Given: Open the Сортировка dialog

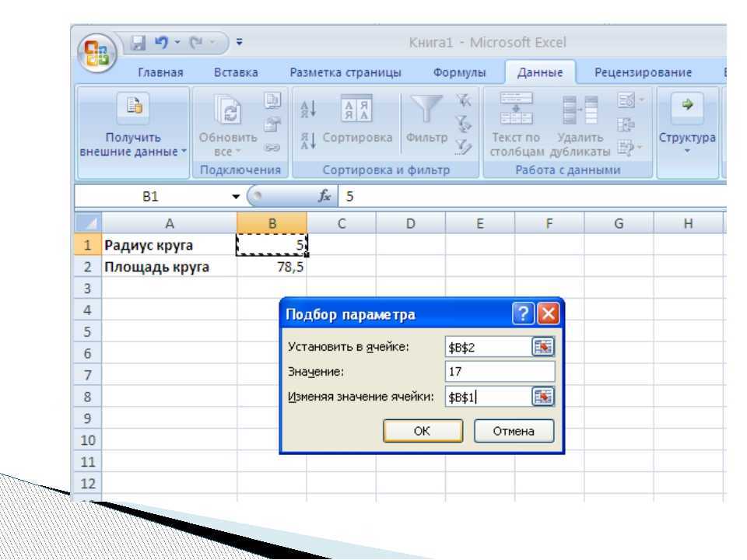Looking at the screenshot, I should [x=357, y=119].
